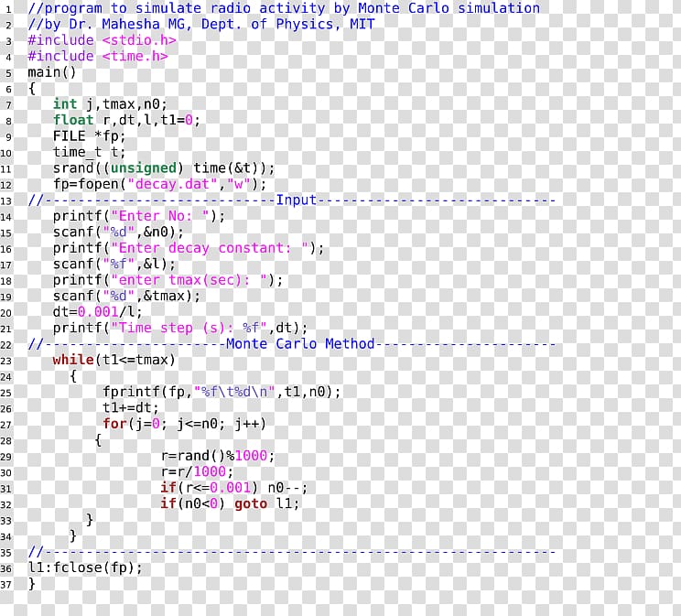Click the '<time.h>' include header
This screenshot has width=681, height=616.
click(x=135, y=56)
